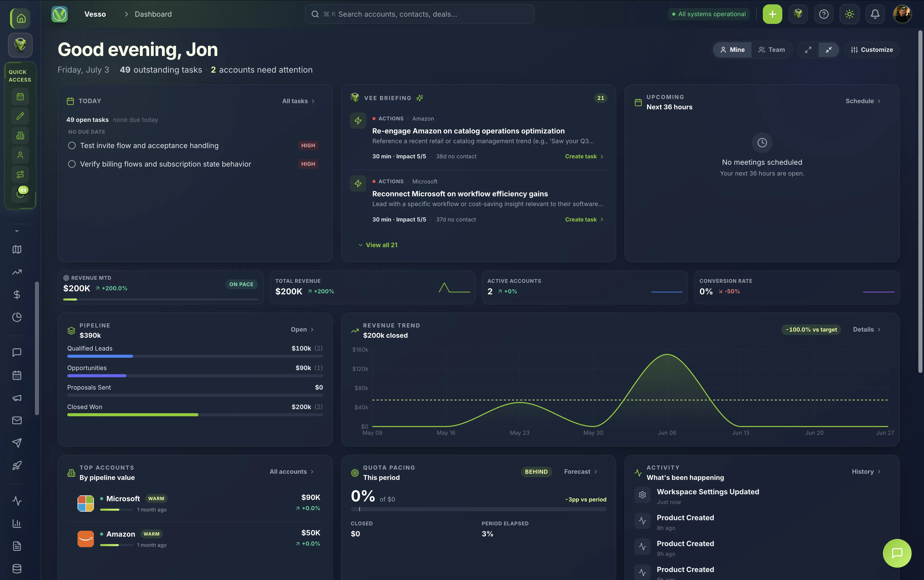
Task: Open All tasks chevron link
Action: [x=299, y=101]
